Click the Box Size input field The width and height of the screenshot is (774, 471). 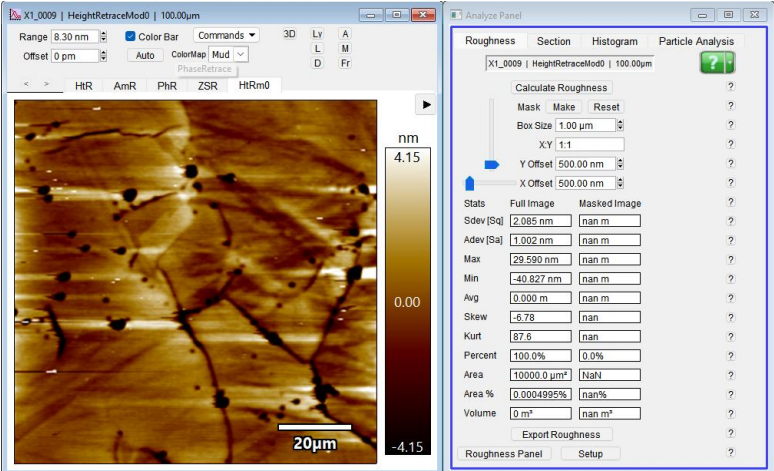[x=584, y=126]
